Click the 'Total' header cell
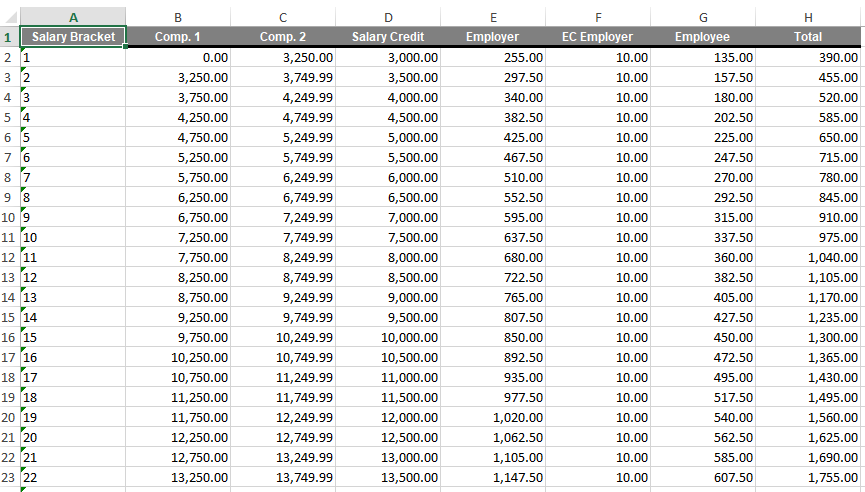 (808, 37)
